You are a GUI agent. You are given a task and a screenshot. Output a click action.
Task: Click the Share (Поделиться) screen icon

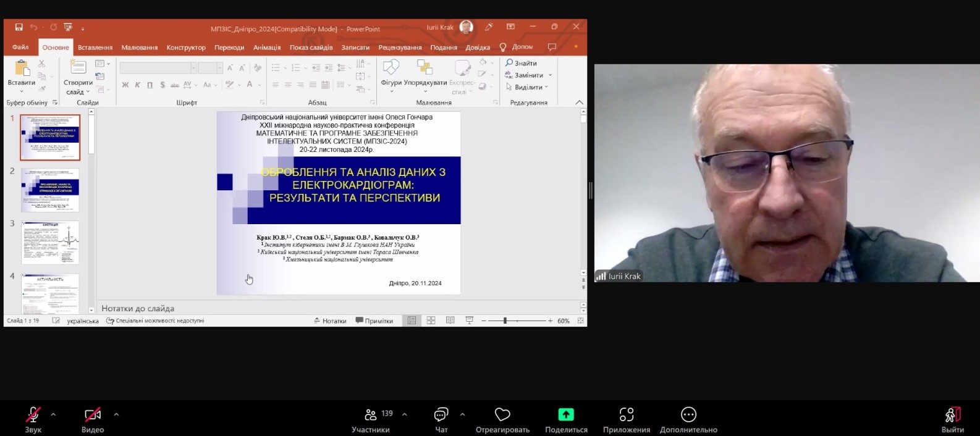click(x=565, y=414)
